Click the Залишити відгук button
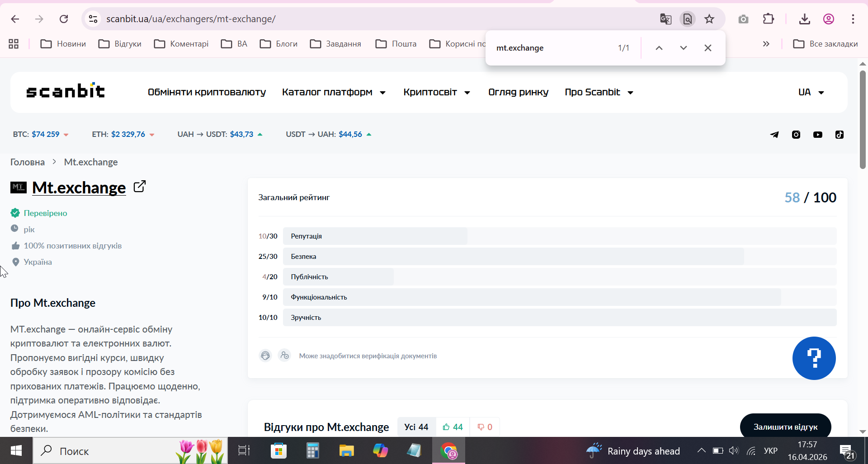Viewport: 868px width, 464px height. tap(785, 427)
